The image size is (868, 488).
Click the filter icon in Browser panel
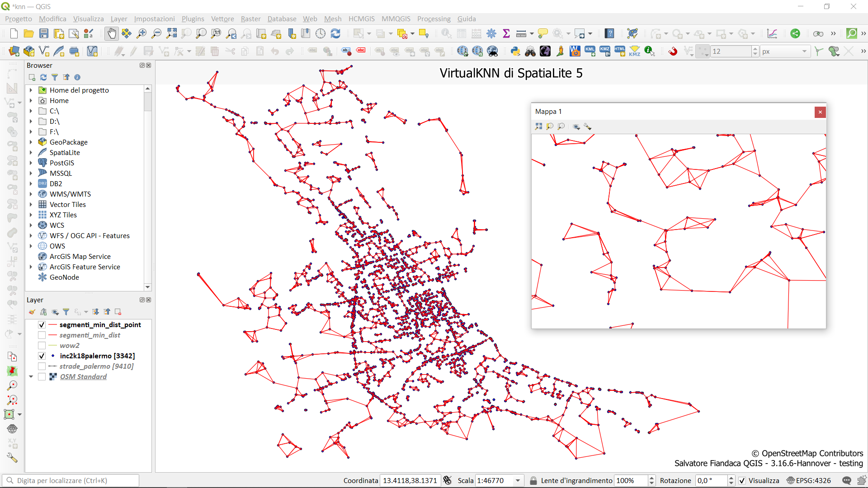click(55, 77)
